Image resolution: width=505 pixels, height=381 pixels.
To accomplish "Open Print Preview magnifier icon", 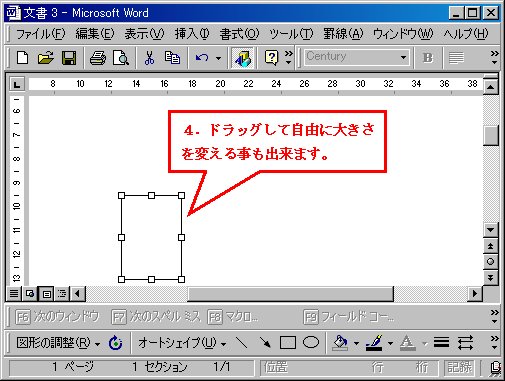I will pos(121,58).
